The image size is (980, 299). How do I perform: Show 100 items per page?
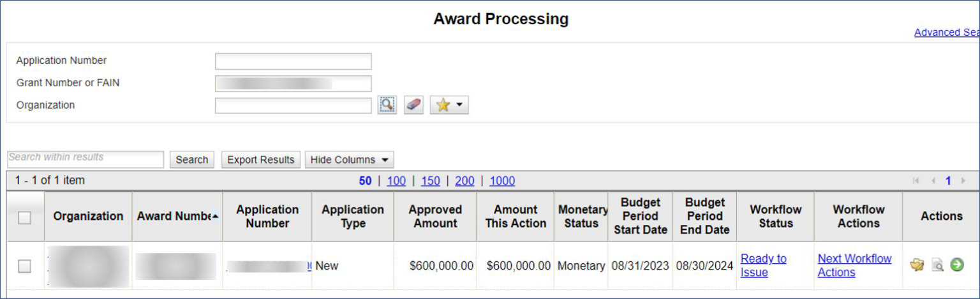[396, 181]
